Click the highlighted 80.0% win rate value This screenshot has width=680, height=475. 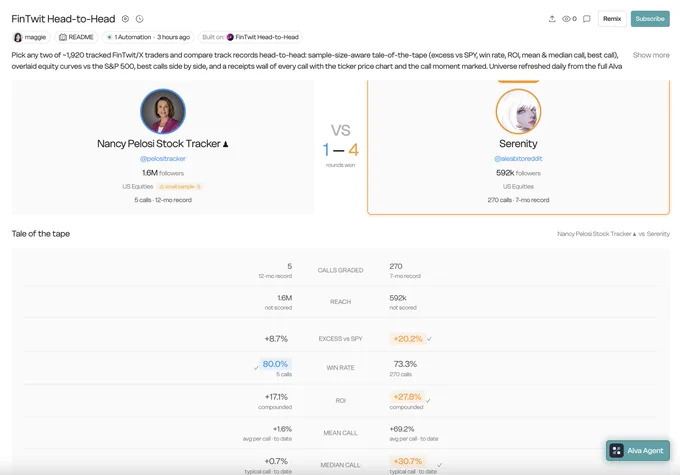coord(275,364)
